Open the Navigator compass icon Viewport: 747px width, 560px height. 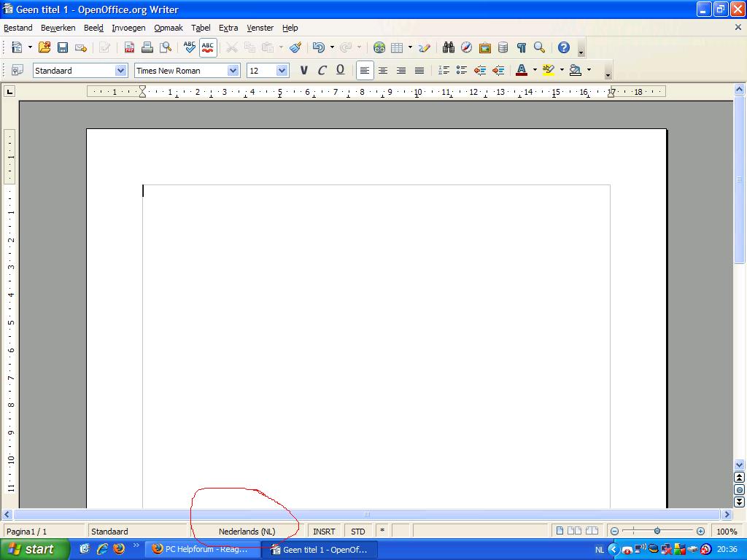click(466, 47)
